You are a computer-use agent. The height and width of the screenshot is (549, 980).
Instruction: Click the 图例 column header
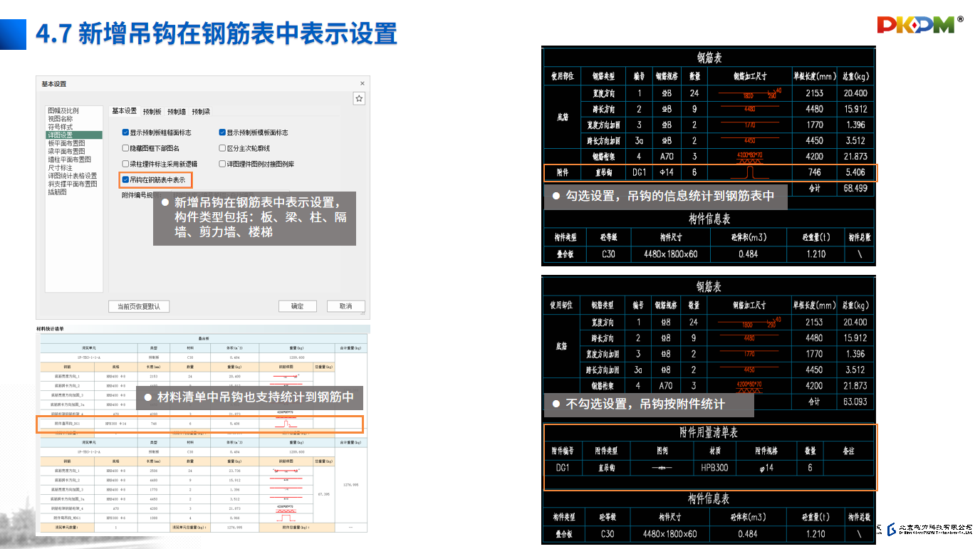(662, 451)
